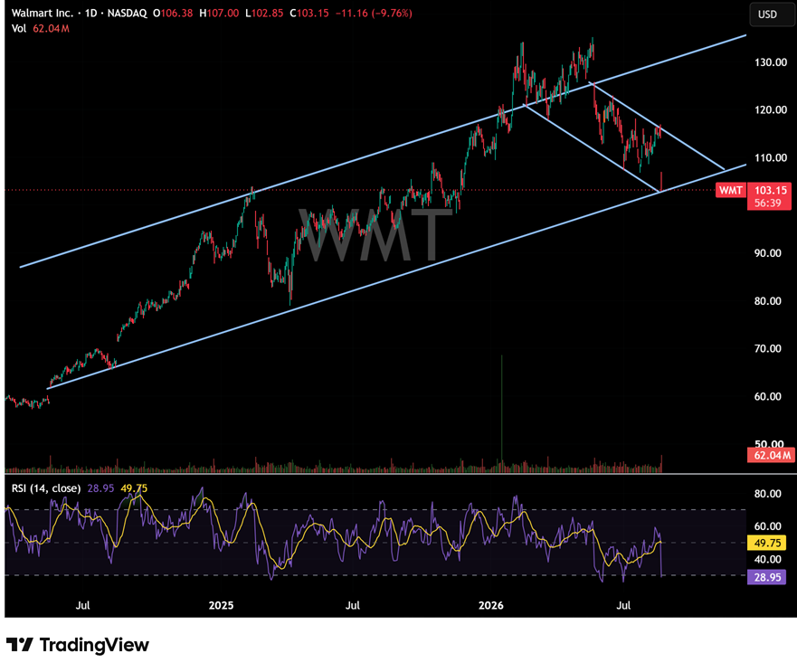The image size is (797, 672).
Task: Click the 130.00 price axis label
Action: (771, 62)
